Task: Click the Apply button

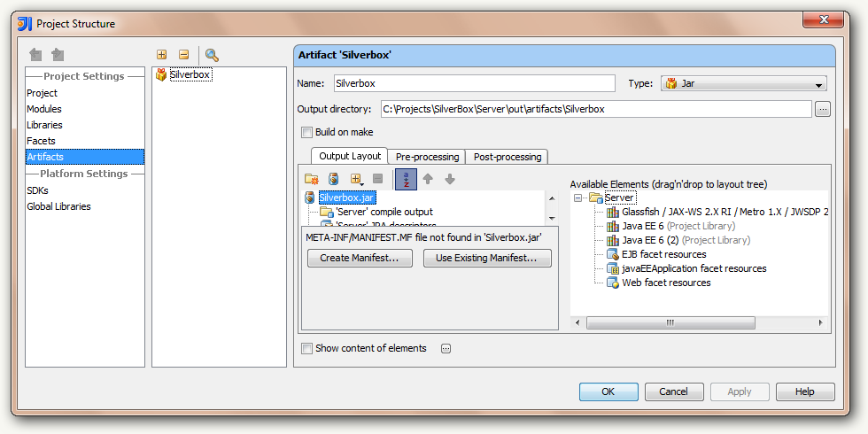Action: pyautogui.click(x=740, y=391)
